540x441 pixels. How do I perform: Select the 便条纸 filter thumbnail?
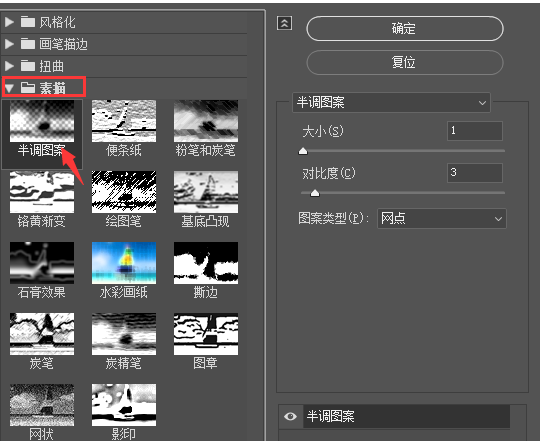pyautogui.click(x=124, y=121)
